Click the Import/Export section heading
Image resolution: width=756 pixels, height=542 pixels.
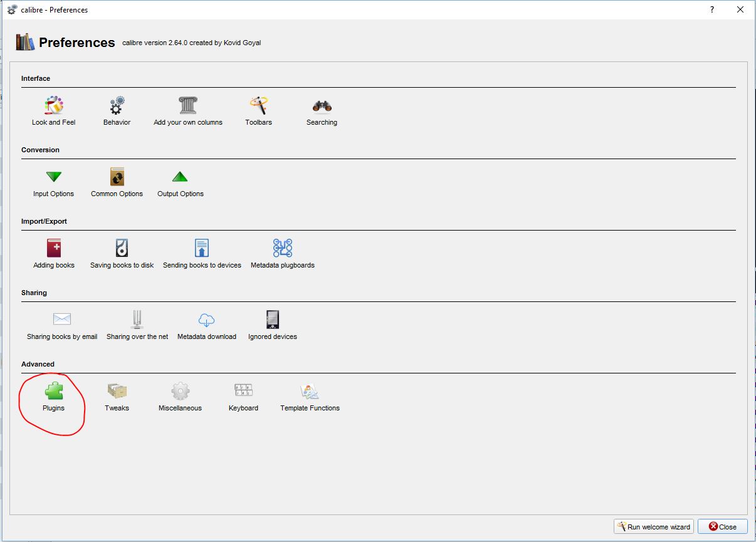[44, 221]
